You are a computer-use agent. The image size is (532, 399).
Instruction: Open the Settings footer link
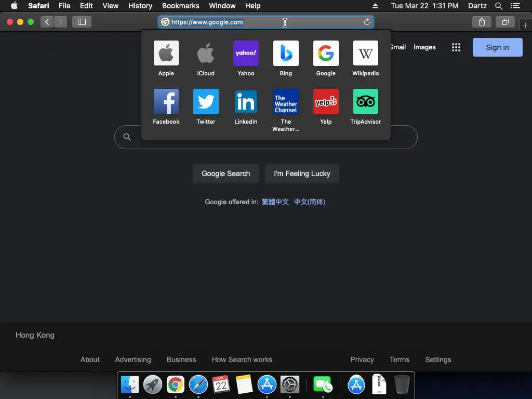(438, 360)
